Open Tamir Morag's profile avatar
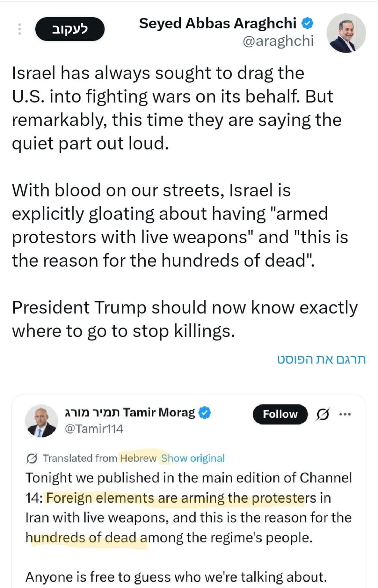 [42, 421]
